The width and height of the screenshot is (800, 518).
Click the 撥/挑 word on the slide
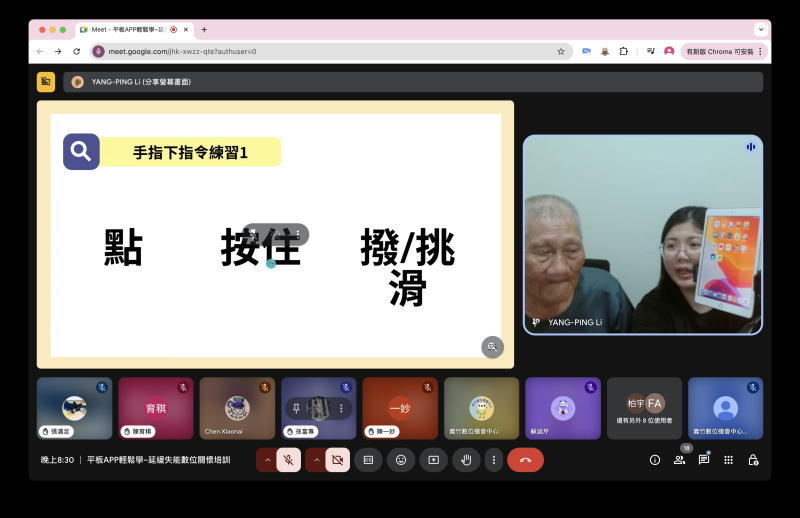pyautogui.click(x=407, y=247)
